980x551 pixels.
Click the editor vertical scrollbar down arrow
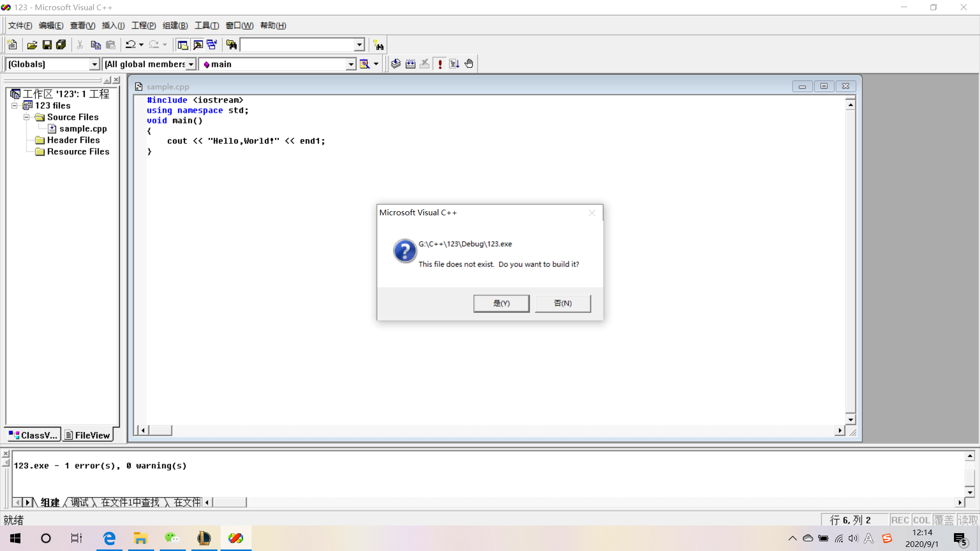coord(850,419)
